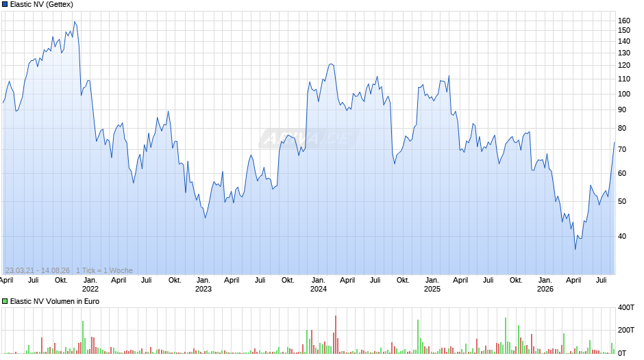The width and height of the screenshot is (644, 360).
Task: Click the date range '23.03.21 - 14.08.26'
Action: pos(38,270)
